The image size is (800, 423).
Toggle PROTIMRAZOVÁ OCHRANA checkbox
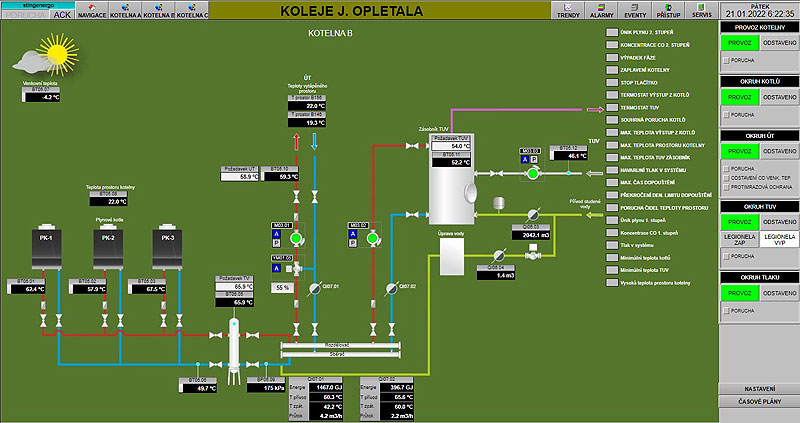click(x=726, y=187)
